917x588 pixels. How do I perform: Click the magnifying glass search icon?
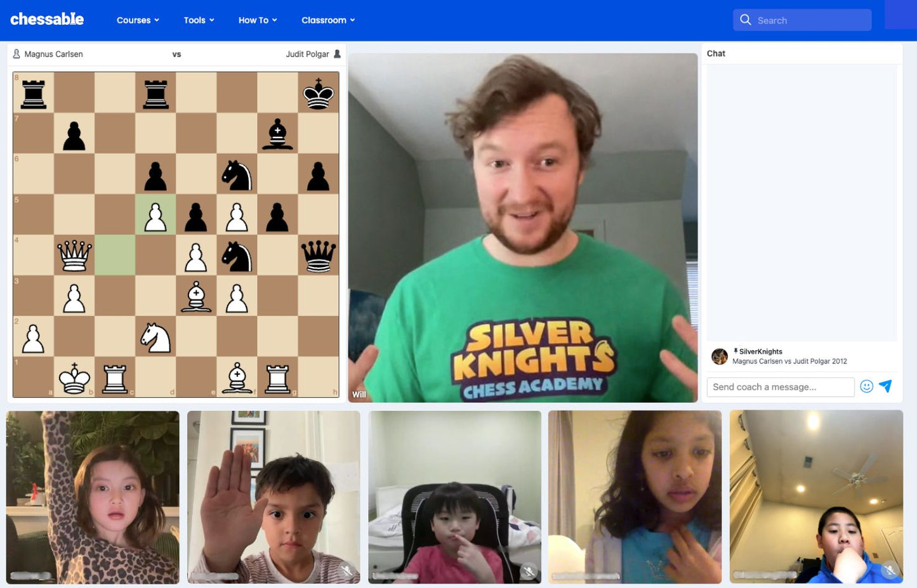(x=746, y=20)
